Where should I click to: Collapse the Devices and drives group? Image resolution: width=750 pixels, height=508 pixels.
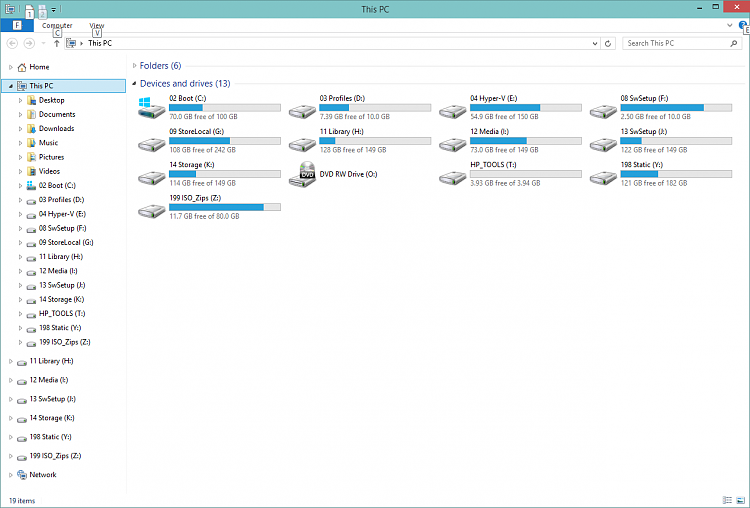pyautogui.click(x=134, y=84)
